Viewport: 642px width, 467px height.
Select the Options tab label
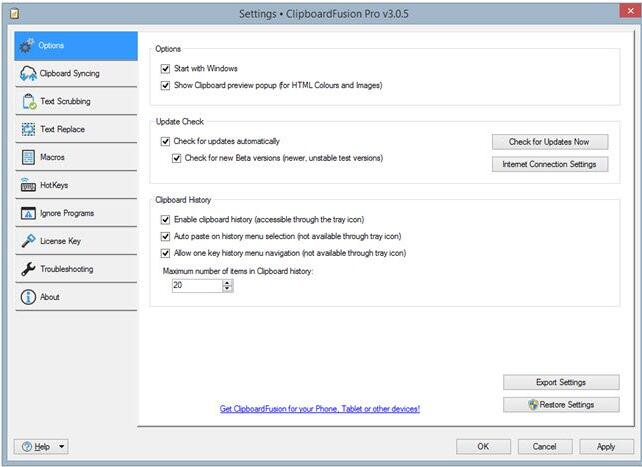[x=51, y=45]
